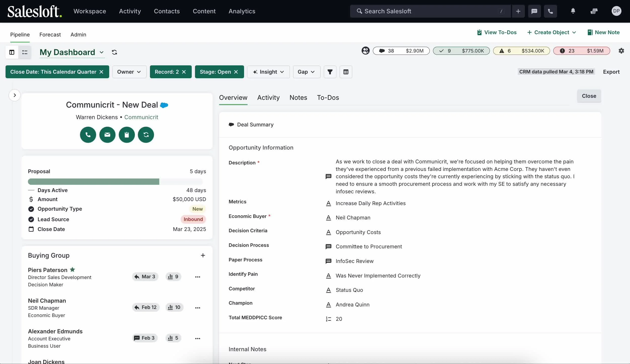Remove the Close Date filter chip
The width and height of the screenshot is (630, 364).
coord(101,72)
